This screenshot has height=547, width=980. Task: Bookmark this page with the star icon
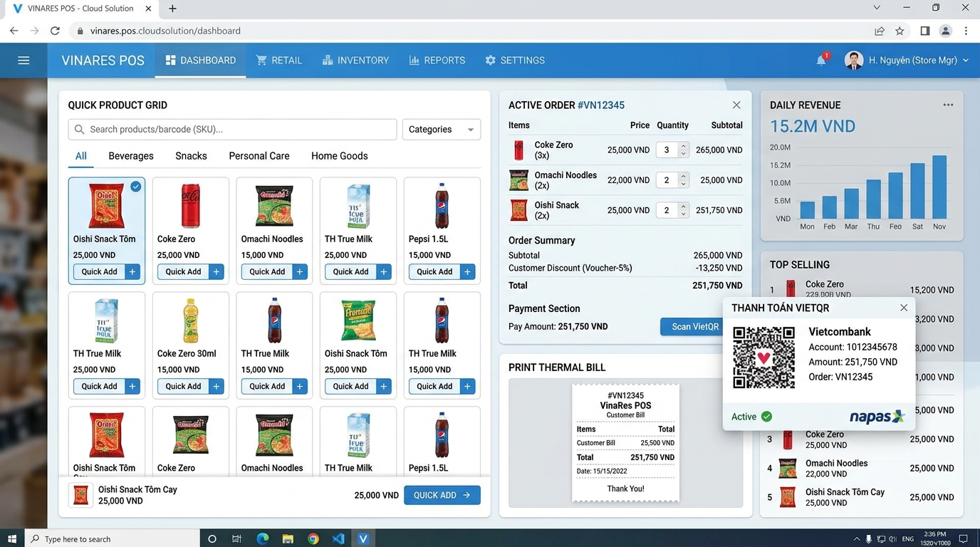point(900,31)
